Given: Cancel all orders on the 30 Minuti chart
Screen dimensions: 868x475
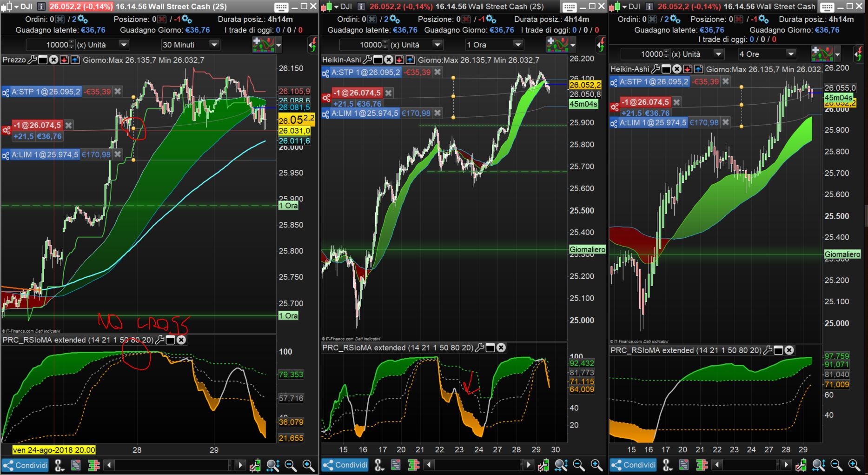Looking at the screenshot, I should (60, 19).
